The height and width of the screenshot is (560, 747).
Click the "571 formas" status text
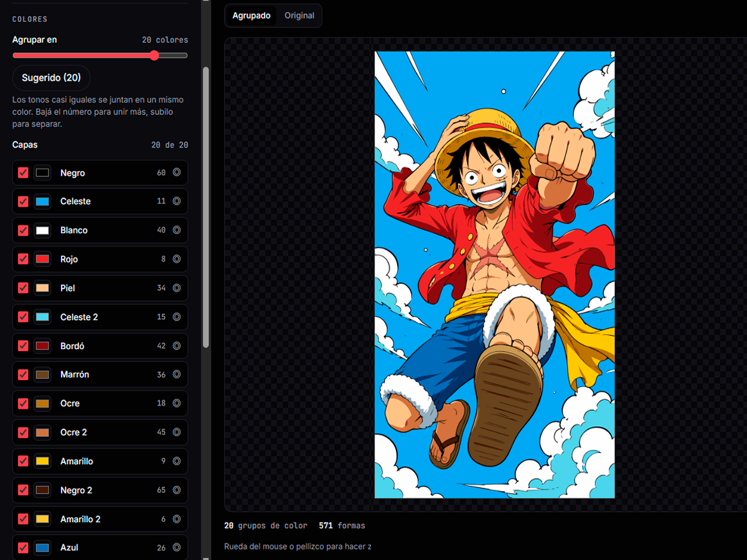pyautogui.click(x=342, y=526)
